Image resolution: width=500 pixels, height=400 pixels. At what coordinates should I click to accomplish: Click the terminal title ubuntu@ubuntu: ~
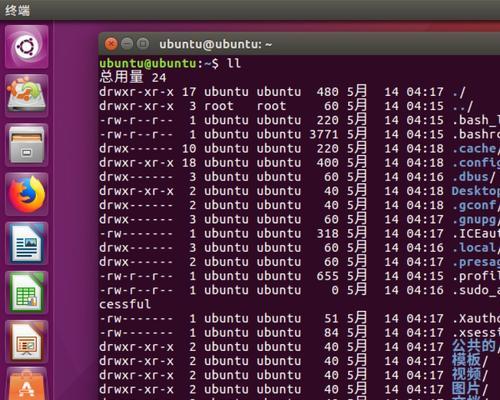(215, 44)
